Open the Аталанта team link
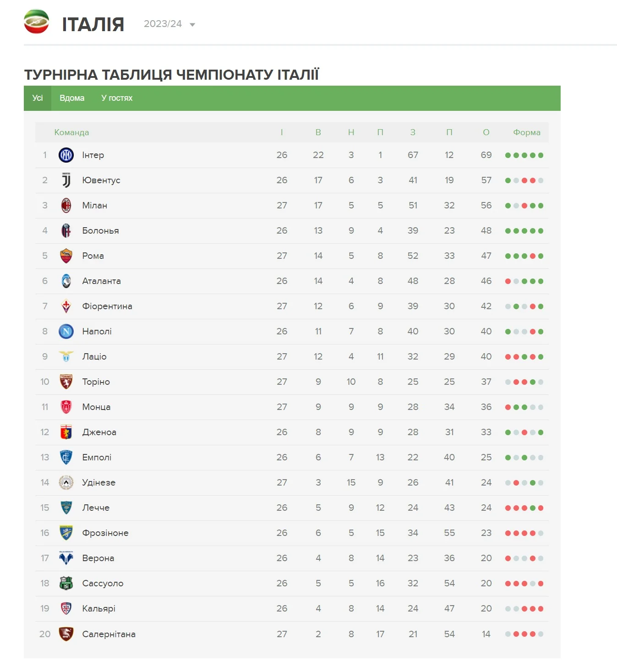 pyautogui.click(x=101, y=281)
